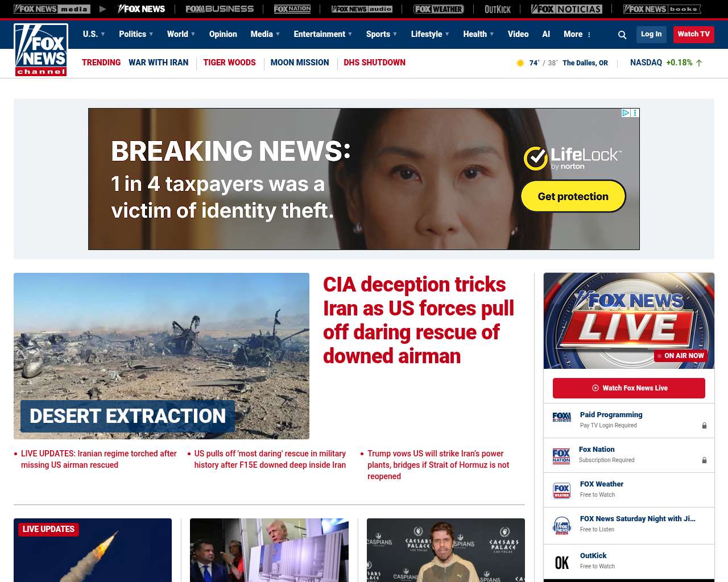Screen dimensions: 728x582
Task: Open trending topic Tiger Woods
Action: [x=229, y=63]
